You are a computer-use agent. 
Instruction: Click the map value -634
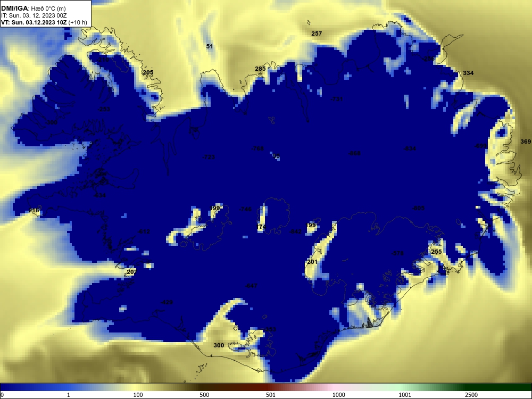coord(99,195)
